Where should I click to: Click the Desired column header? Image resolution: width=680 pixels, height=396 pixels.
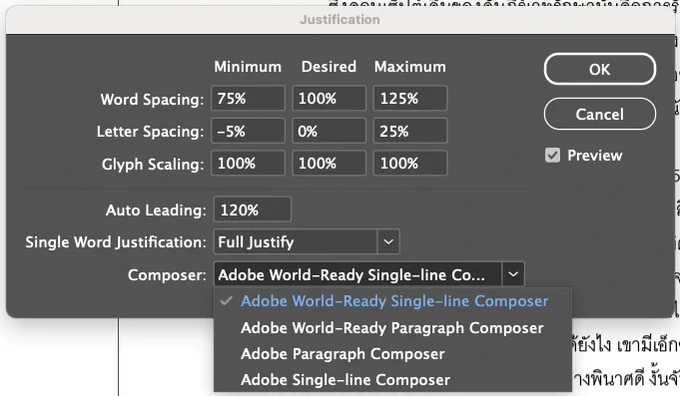pos(329,67)
